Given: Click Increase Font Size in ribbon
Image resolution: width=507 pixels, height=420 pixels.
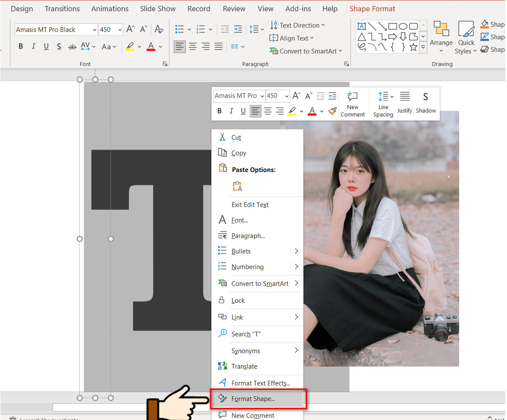Looking at the screenshot, I should pyautogui.click(x=130, y=29).
